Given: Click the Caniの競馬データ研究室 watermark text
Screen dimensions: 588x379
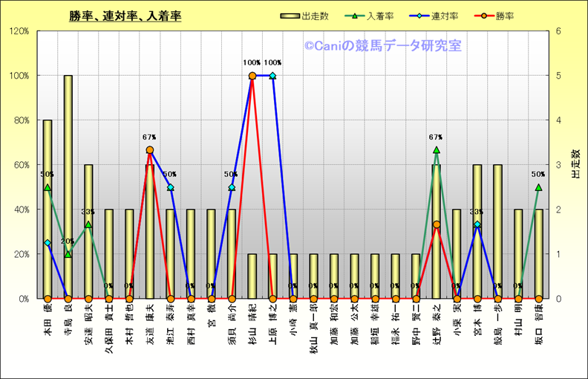Looking at the screenshot, I should pos(382,46).
